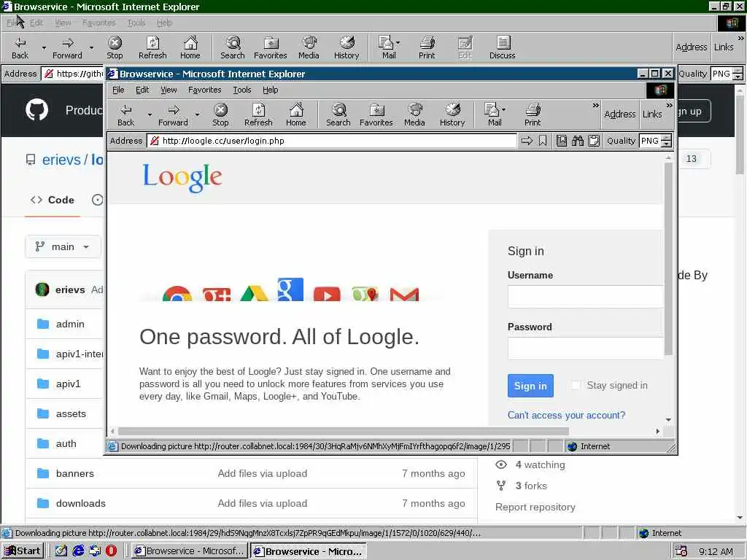This screenshot has height=560, width=747.
Task: Click Print in the front Loogle window toolbar
Action: coord(533,114)
